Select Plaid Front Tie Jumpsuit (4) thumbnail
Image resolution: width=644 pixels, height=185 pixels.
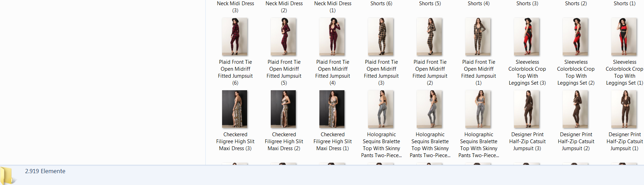[333, 37]
